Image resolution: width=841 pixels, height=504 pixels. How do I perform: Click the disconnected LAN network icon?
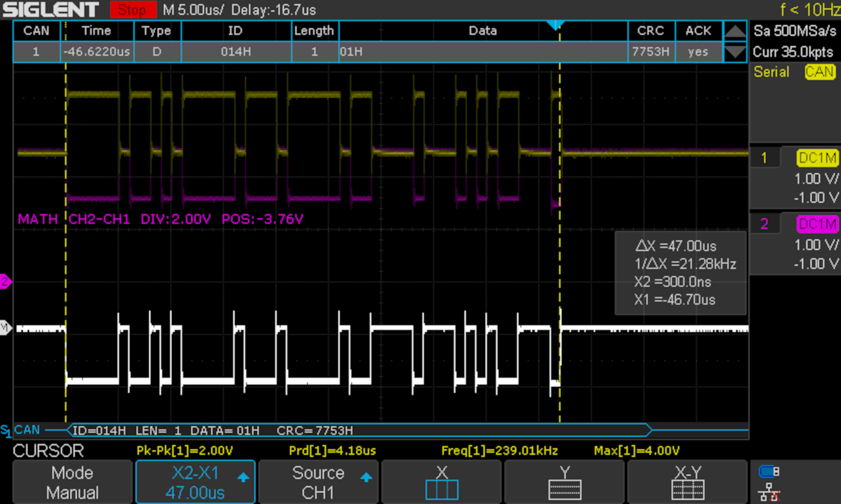coord(769,492)
